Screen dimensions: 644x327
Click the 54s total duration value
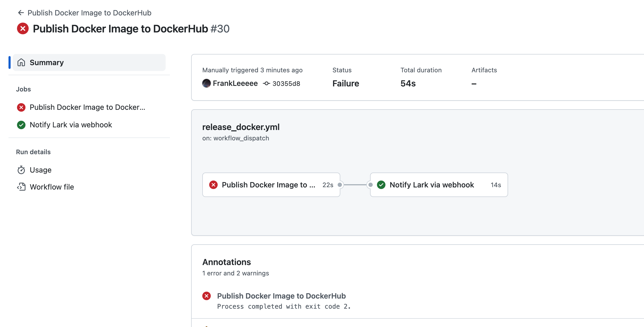[x=408, y=83]
